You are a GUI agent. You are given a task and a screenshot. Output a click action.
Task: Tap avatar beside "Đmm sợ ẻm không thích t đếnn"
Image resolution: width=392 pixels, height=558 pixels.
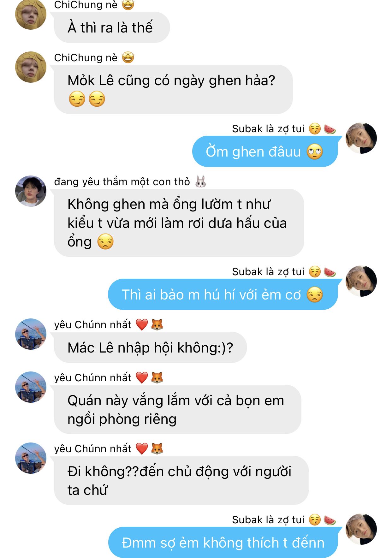click(361, 529)
